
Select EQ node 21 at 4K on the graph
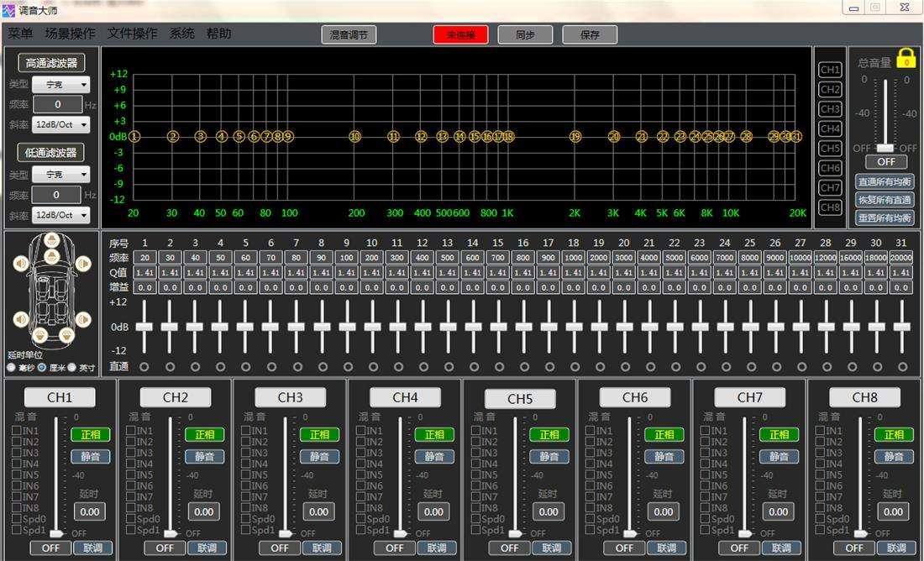coord(642,137)
